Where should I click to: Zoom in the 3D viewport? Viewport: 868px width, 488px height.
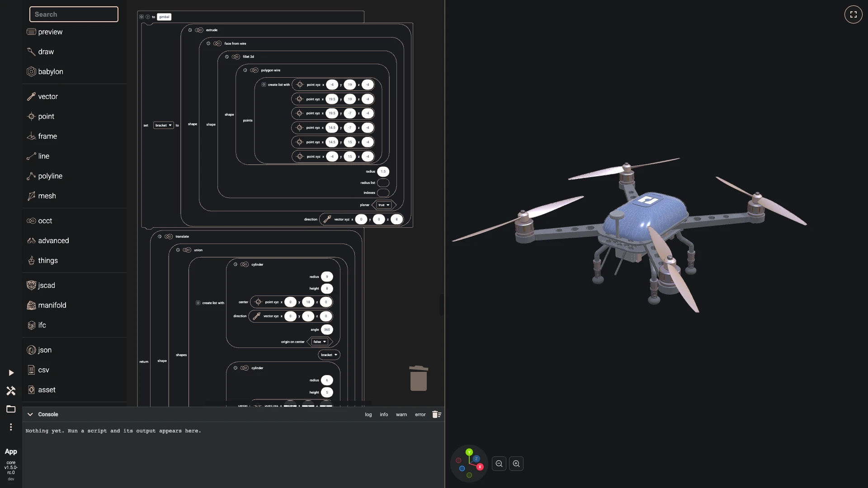pos(516,464)
